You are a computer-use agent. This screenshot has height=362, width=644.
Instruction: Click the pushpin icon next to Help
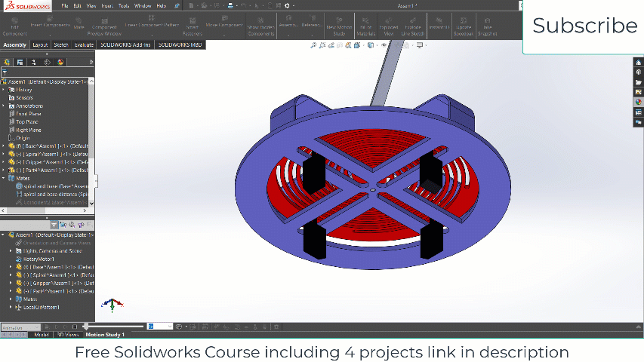tap(177, 6)
